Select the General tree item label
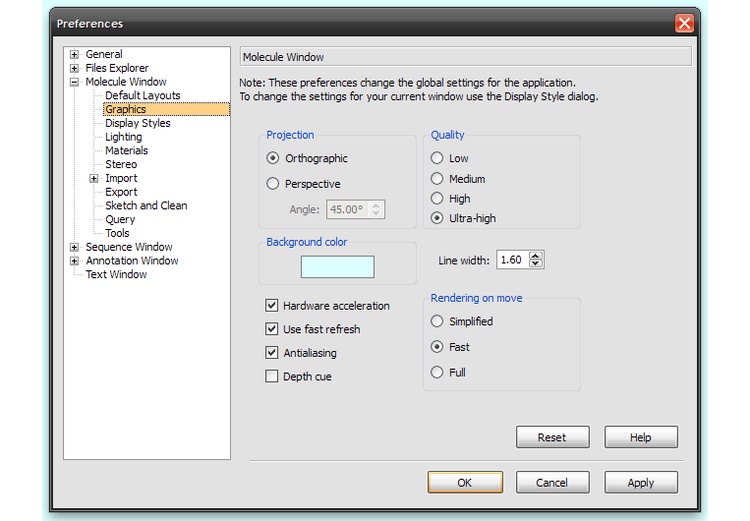750x521 pixels. [x=104, y=55]
